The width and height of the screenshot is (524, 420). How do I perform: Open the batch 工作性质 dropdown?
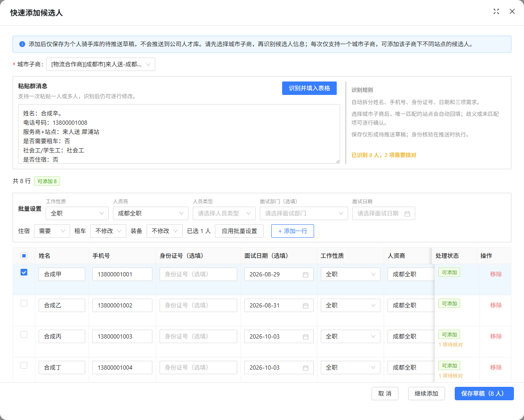(x=77, y=213)
